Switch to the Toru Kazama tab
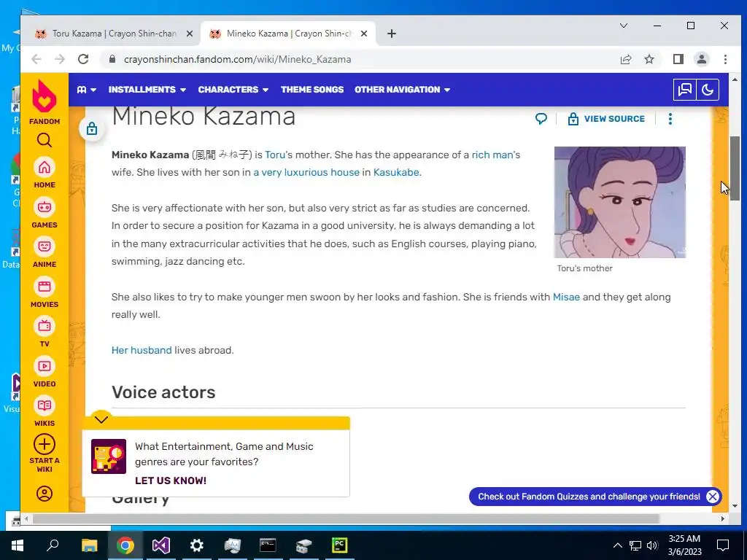The height and width of the screenshot is (560, 747). click(x=112, y=34)
